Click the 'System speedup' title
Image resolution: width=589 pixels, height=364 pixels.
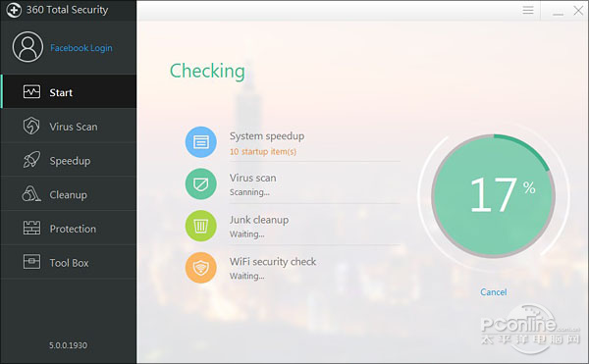[267, 136]
